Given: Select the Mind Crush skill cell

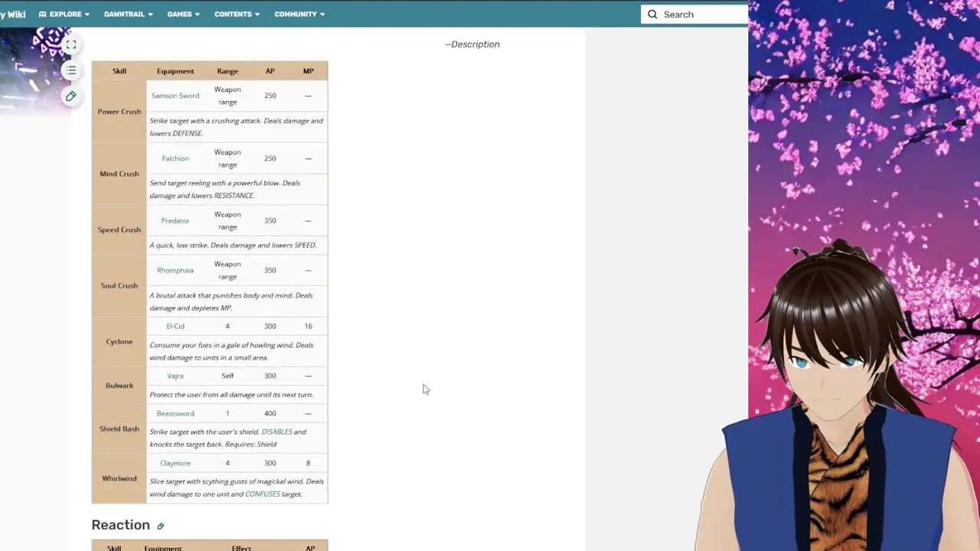Looking at the screenshot, I should click(x=119, y=174).
